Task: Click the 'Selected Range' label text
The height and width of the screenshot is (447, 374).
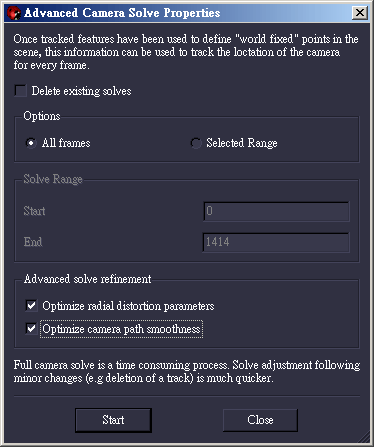Action: [242, 143]
